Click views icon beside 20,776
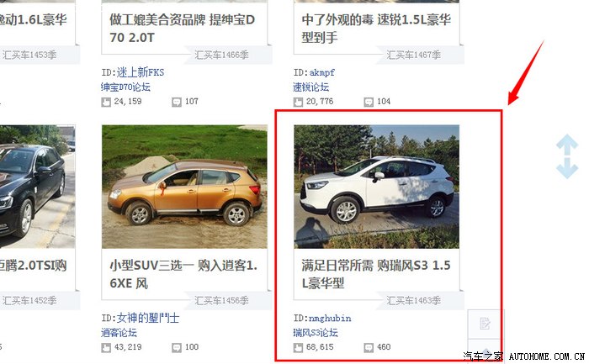Image resolution: width=589 pixels, height=364 pixels. click(298, 102)
